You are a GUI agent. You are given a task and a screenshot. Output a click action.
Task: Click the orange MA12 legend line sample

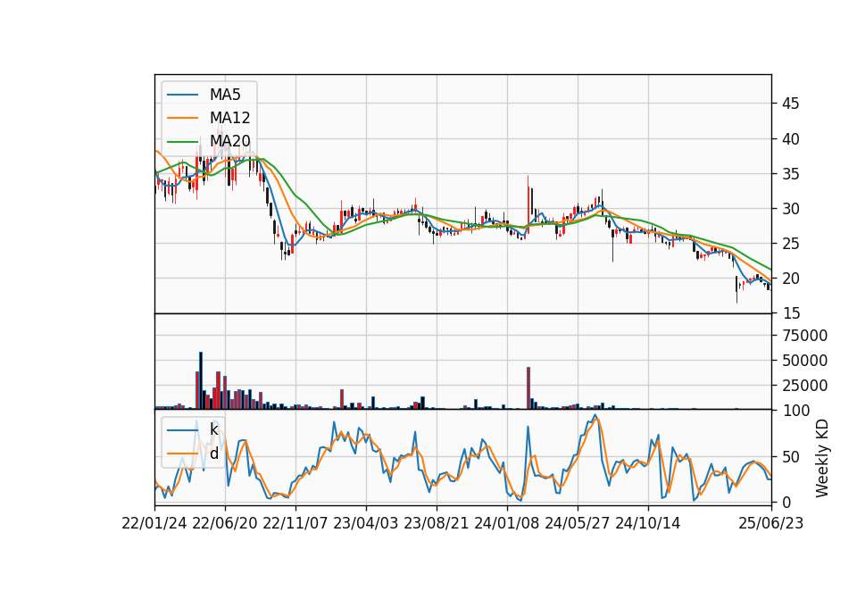click(x=182, y=118)
